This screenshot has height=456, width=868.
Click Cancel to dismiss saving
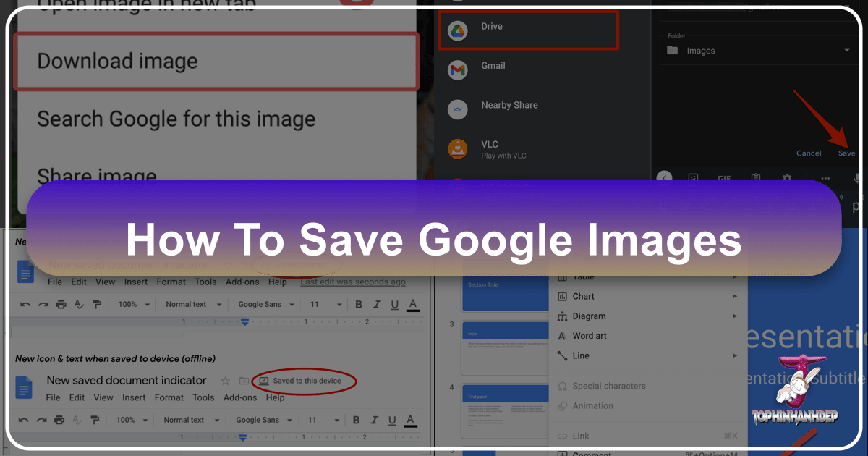coord(808,153)
